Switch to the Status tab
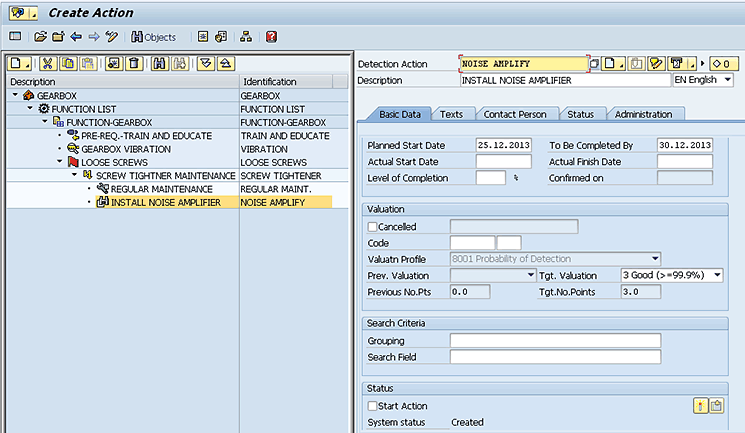Viewport: 745px width, 433px height. (x=580, y=115)
